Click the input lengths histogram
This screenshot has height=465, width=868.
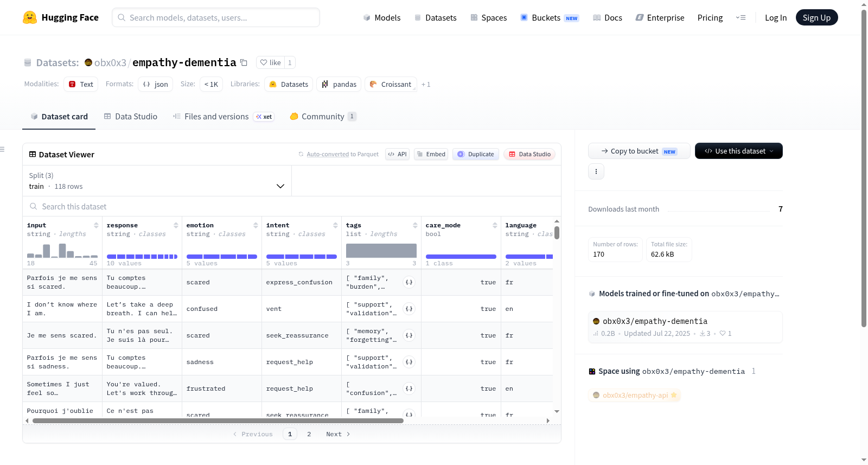pos(62,250)
